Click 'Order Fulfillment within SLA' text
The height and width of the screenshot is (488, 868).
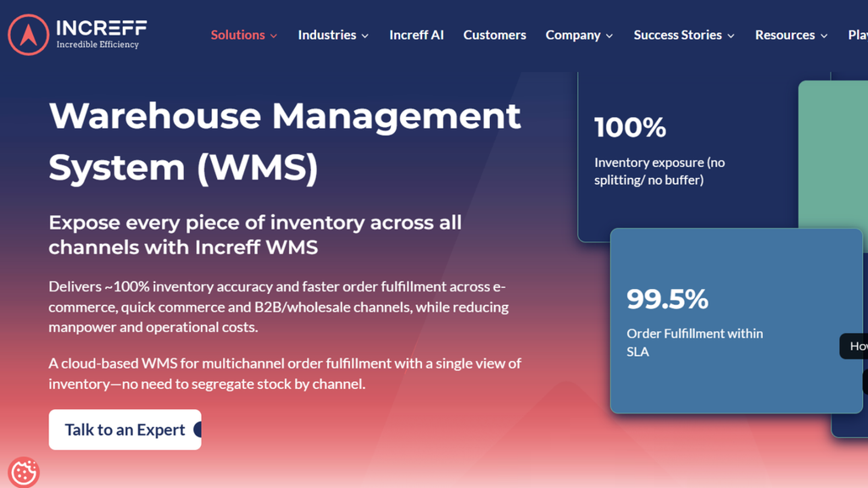click(x=695, y=342)
